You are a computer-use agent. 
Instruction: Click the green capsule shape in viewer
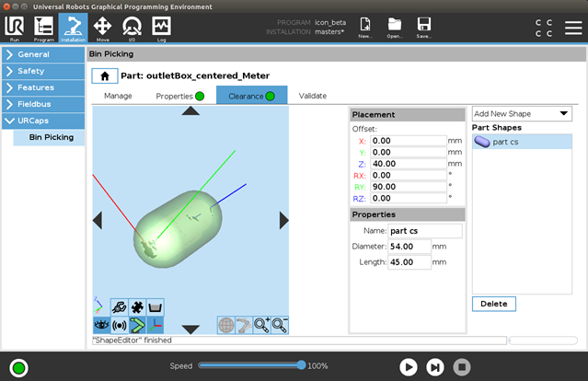178,229
